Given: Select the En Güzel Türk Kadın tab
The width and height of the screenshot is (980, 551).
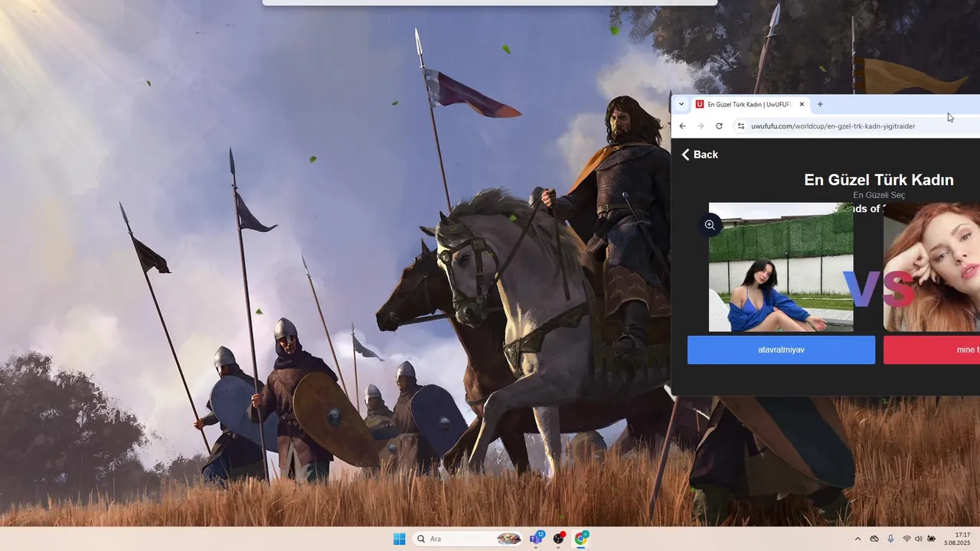Looking at the screenshot, I should (x=750, y=104).
